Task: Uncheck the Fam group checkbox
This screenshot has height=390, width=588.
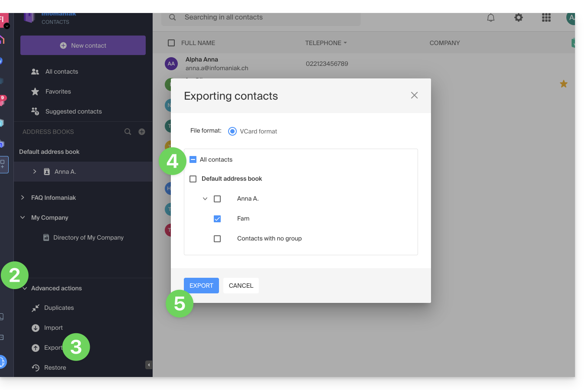Action: 217,219
